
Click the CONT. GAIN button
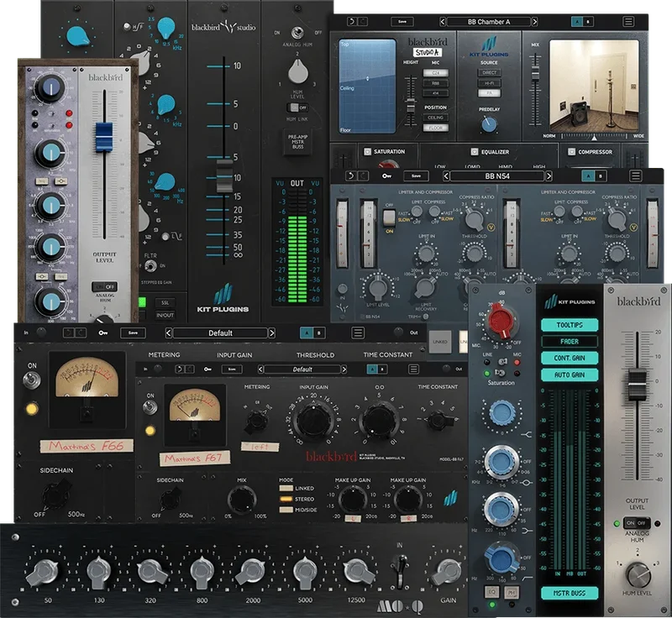pyautogui.click(x=570, y=358)
